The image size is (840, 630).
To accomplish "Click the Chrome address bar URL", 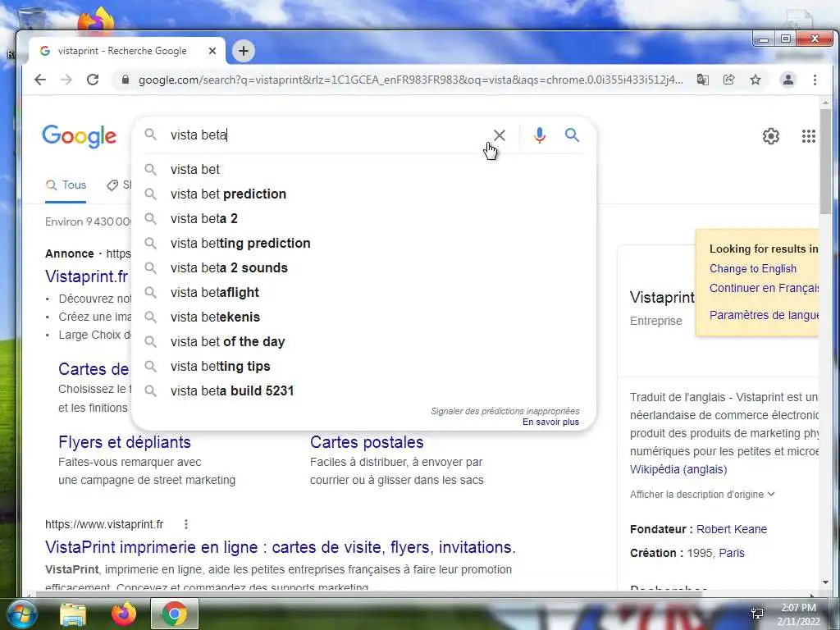I will tap(410, 80).
